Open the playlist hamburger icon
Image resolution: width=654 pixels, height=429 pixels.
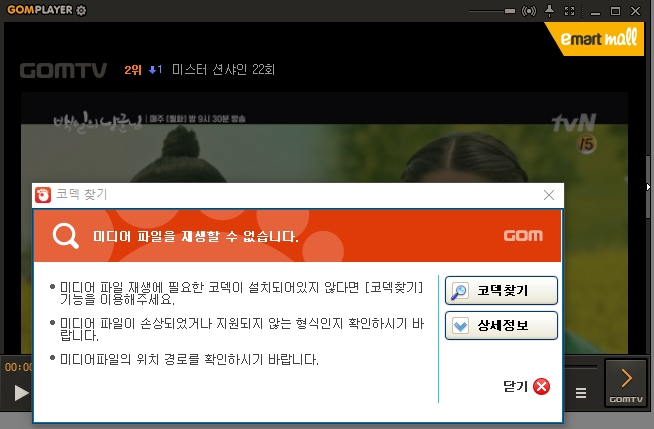pyautogui.click(x=581, y=393)
